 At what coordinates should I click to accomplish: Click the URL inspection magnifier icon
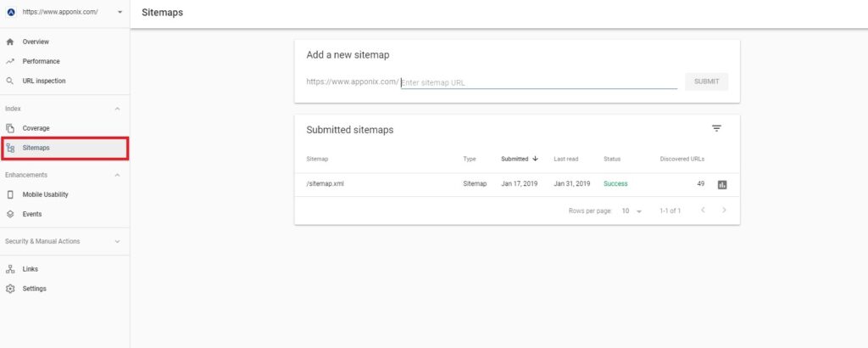point(10,81)
